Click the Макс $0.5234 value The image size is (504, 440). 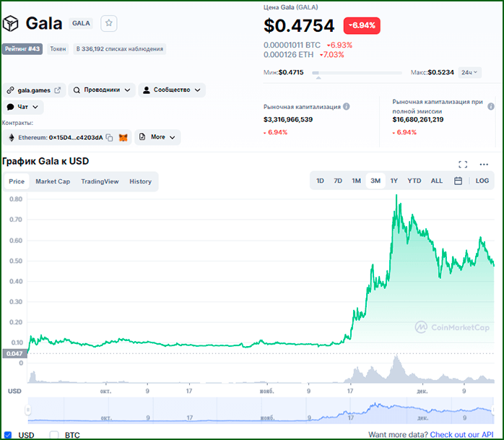[440, 72]
